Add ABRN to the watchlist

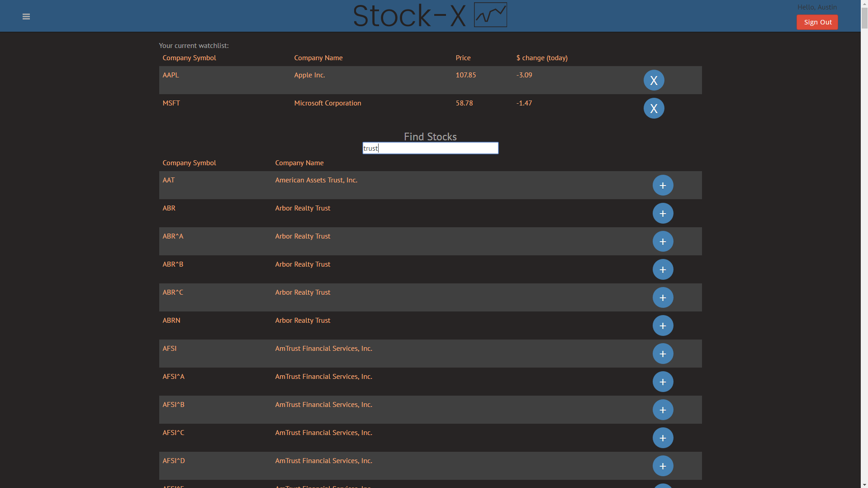[663, 325]
